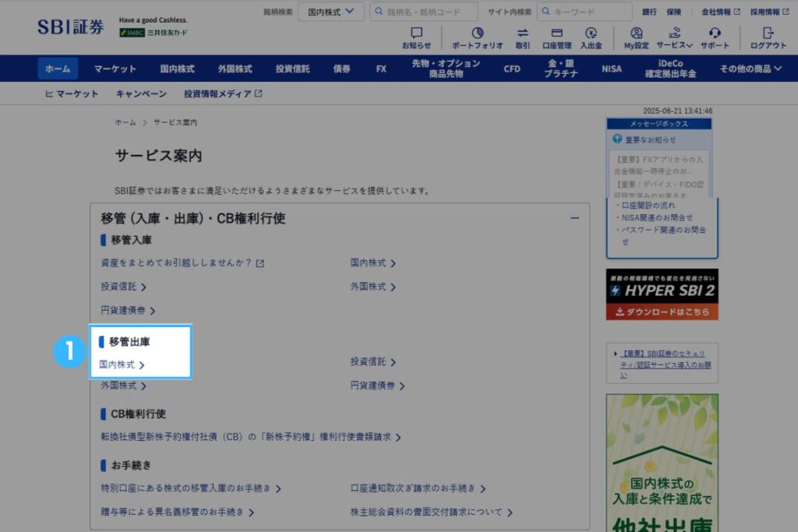Screen dimensions: 798x532
Task: Collapse the 移管・CB権利行使 panel
Action: [x=573, y=218]
